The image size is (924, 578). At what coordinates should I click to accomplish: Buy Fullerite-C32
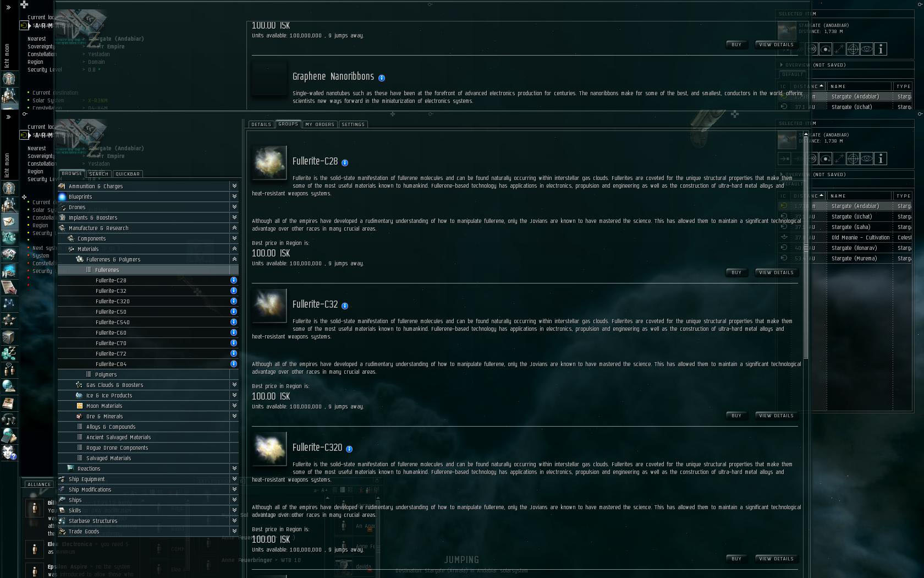[x=736, y=416]
